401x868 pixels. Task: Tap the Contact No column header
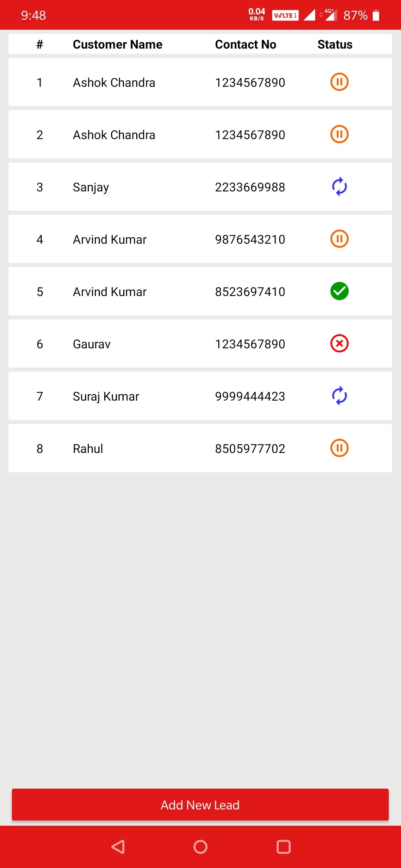tap(245, 45)
